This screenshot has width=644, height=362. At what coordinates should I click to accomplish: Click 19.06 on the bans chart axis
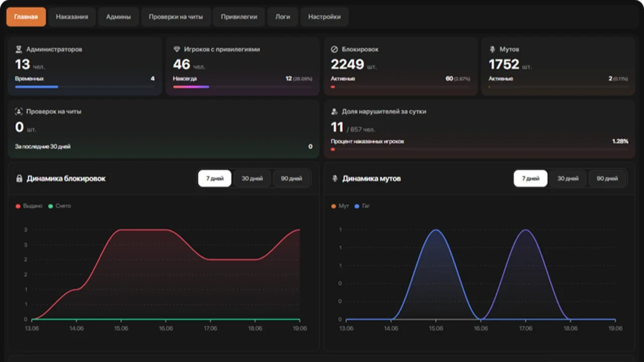(299, 328)
